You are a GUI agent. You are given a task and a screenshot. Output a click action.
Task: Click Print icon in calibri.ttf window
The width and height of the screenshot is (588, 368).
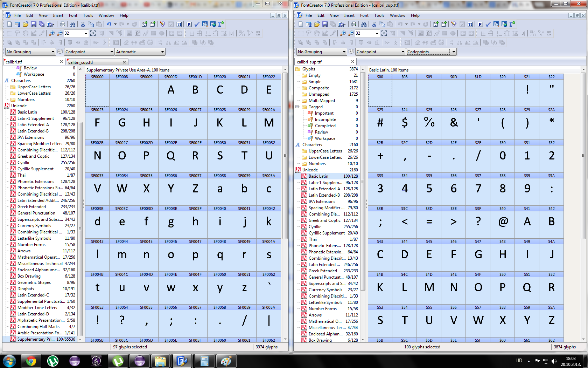tap(62, 24)
